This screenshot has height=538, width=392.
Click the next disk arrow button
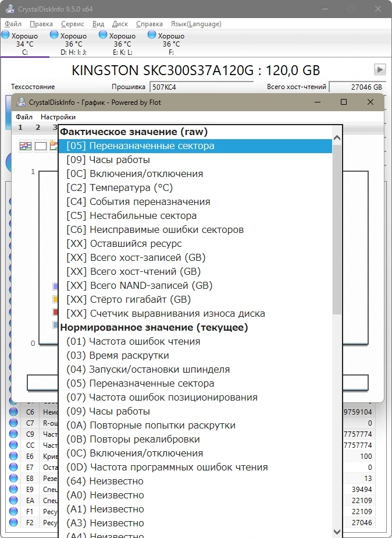380,69
